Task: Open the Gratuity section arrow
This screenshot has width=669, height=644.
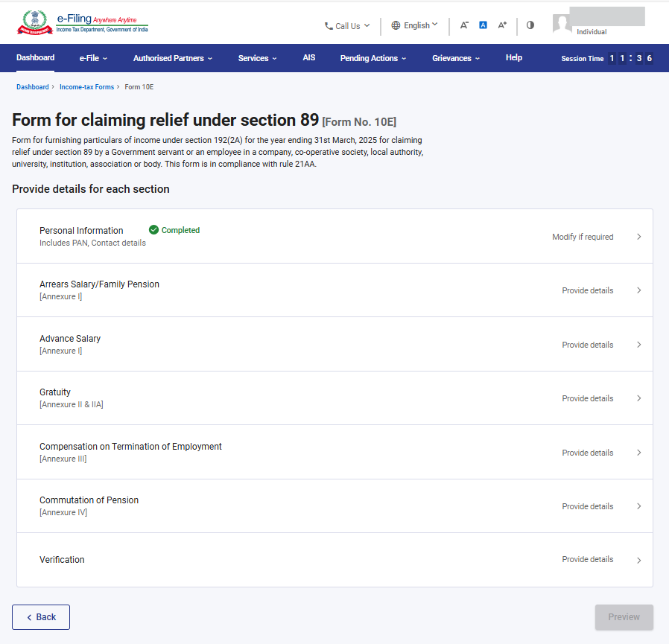Action: pyautogui.click(x=638, y=398)
